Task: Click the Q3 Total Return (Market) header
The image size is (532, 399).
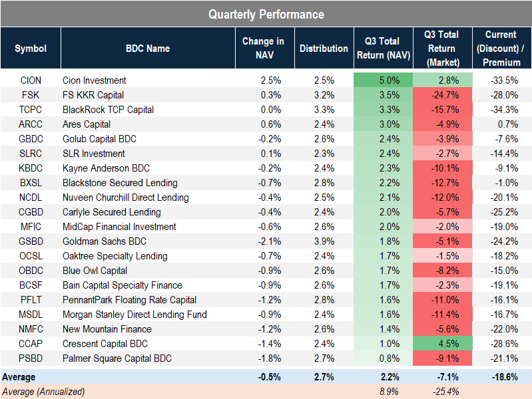Action: pyautogui.click(x=442, y=48)
